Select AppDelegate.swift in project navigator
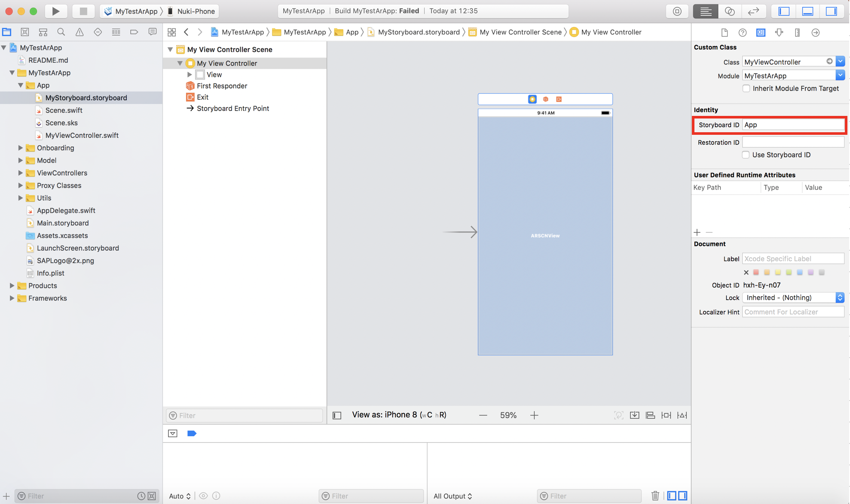The width and height of the screenshot is (850, 504). [66, 210]
